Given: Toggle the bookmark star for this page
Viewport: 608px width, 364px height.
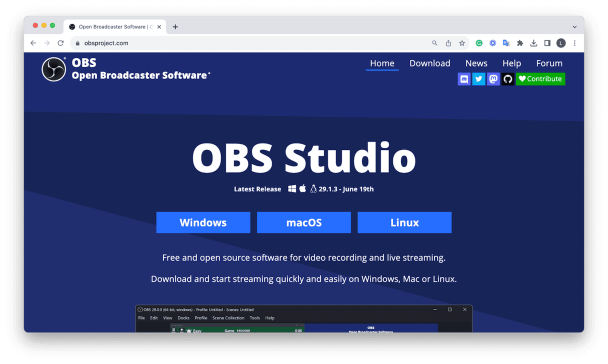Looking at the screenshot, I should coord(461,43).
